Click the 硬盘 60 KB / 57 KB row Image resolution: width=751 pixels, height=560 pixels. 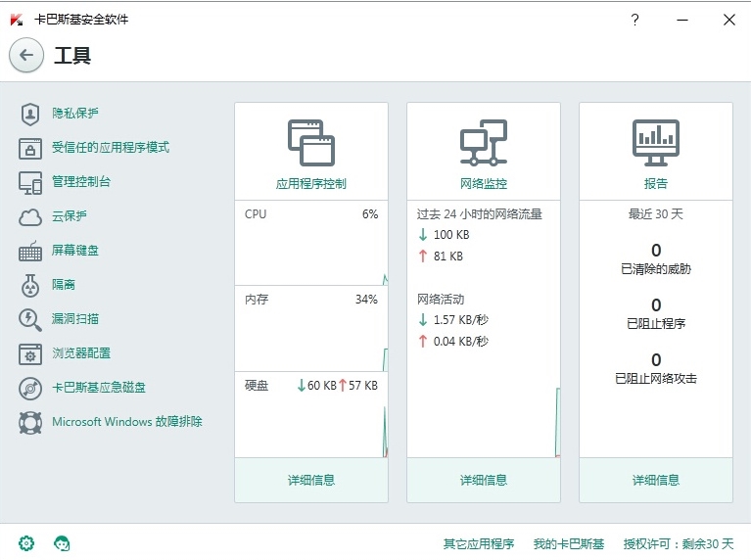point(311,415)
